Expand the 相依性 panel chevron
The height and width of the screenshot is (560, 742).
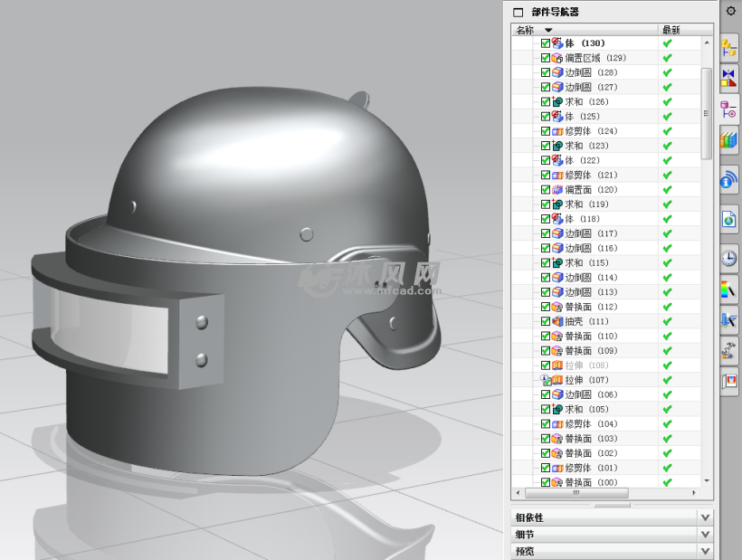click(x=705, y=517)
